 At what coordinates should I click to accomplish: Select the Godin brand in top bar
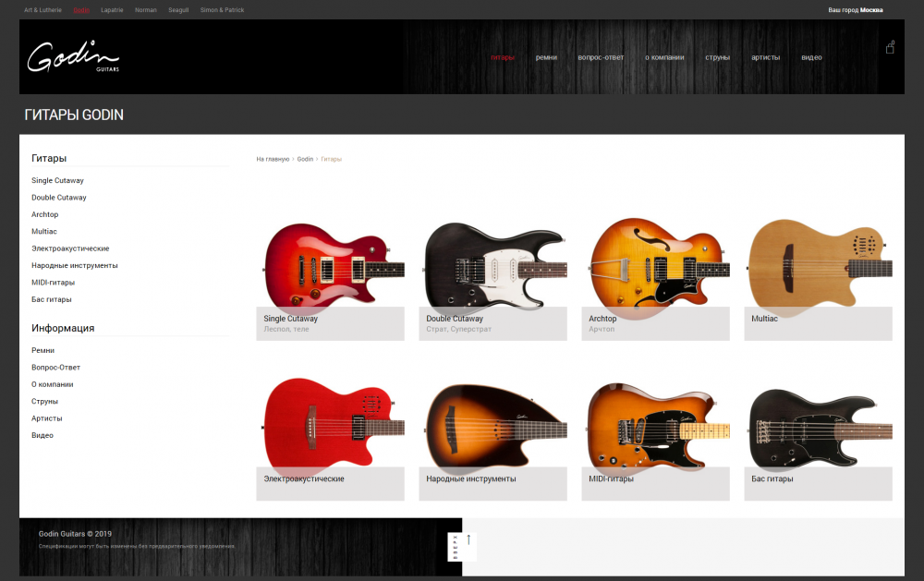(x=81, y=10)
